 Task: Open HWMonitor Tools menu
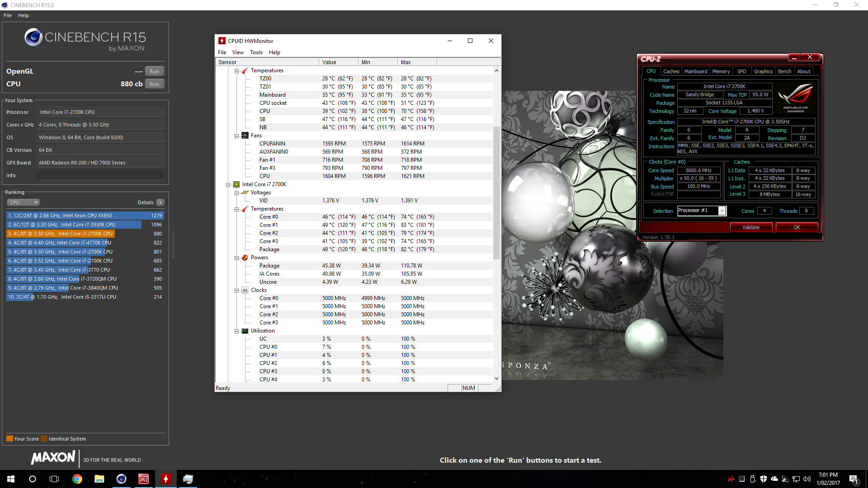click(x=256, y=52)
